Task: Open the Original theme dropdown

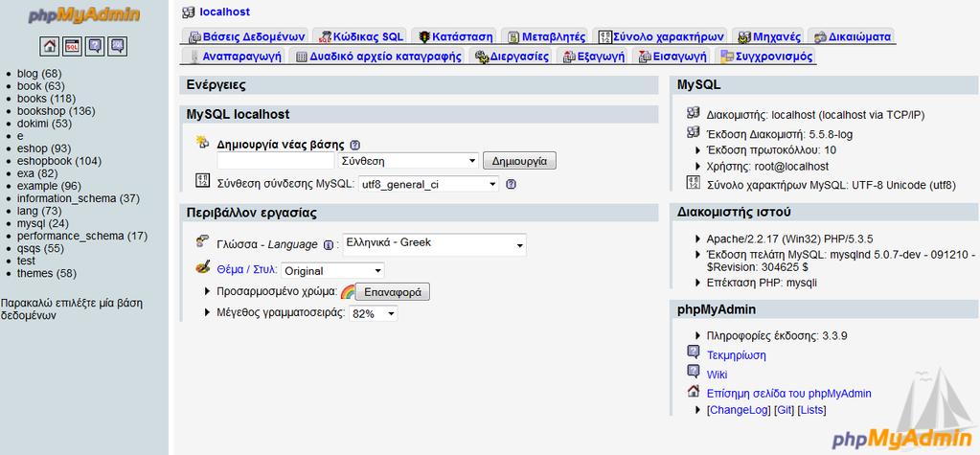Action: (x=332, y=271)
